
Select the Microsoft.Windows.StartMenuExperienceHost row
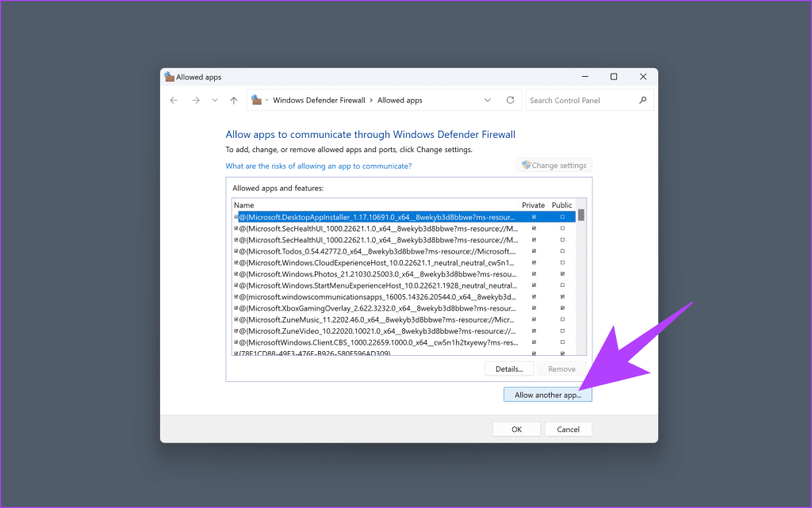coord(404,285)
